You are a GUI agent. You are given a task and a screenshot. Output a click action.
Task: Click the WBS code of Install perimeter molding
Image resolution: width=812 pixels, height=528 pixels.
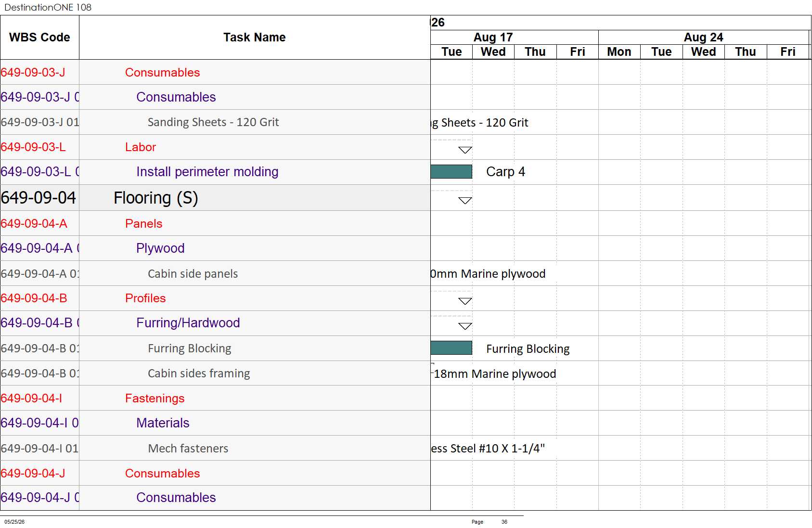click(x=40, y=172)
